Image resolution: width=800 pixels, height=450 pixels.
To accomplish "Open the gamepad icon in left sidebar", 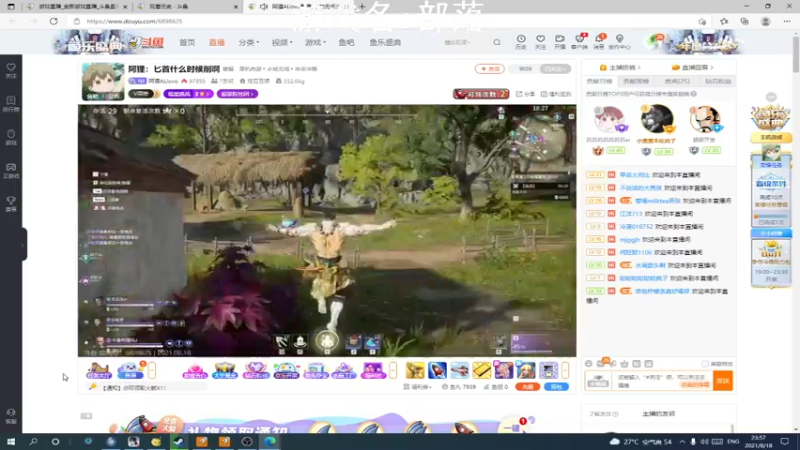I will [x=11, y=170].
